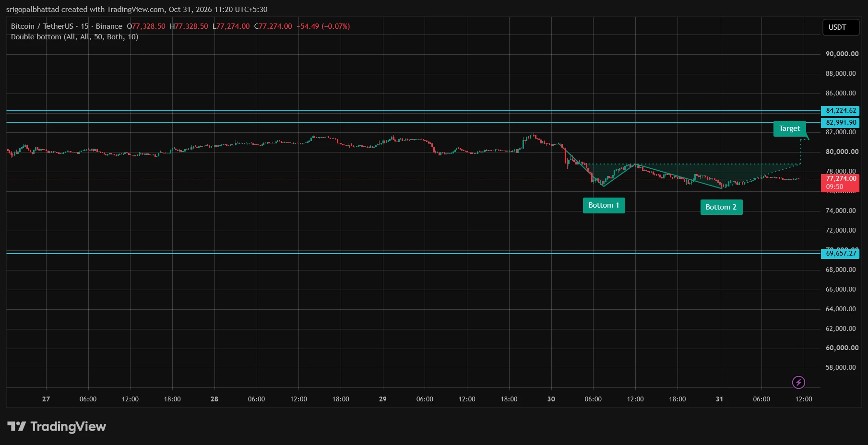The height and width of the screenshot is (445, 868).
Task: Click the 74,000.00 price axis value
Action: 841,211
